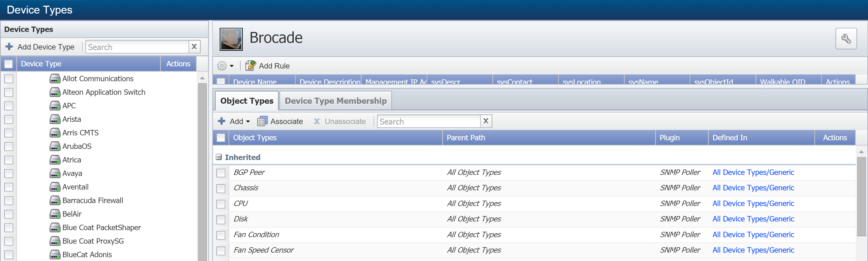868x261 pixels.
Task: Click the Avaya device icon
Action: [x=55, y=174]
